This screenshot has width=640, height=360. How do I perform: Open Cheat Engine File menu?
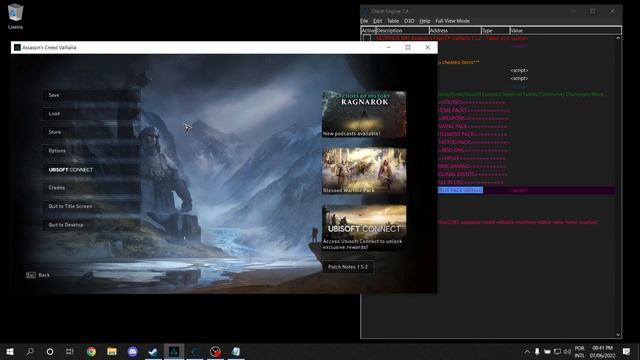(x=364, y=21)
